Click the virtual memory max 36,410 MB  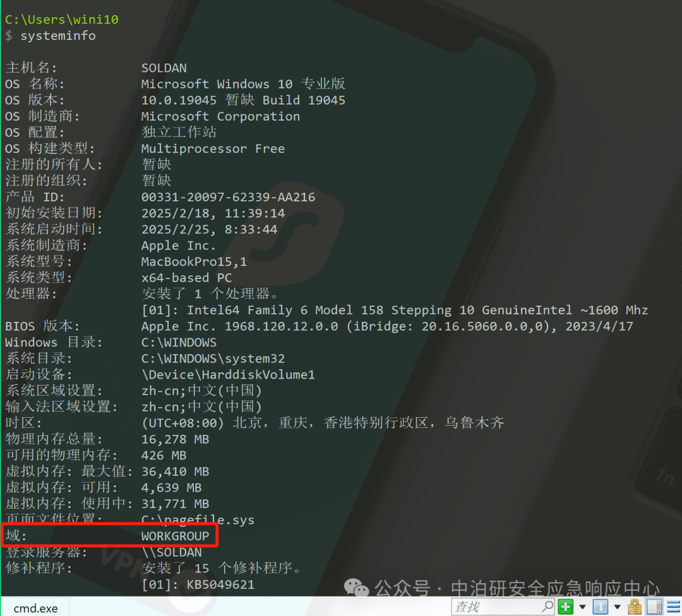(x=175, y=471)
